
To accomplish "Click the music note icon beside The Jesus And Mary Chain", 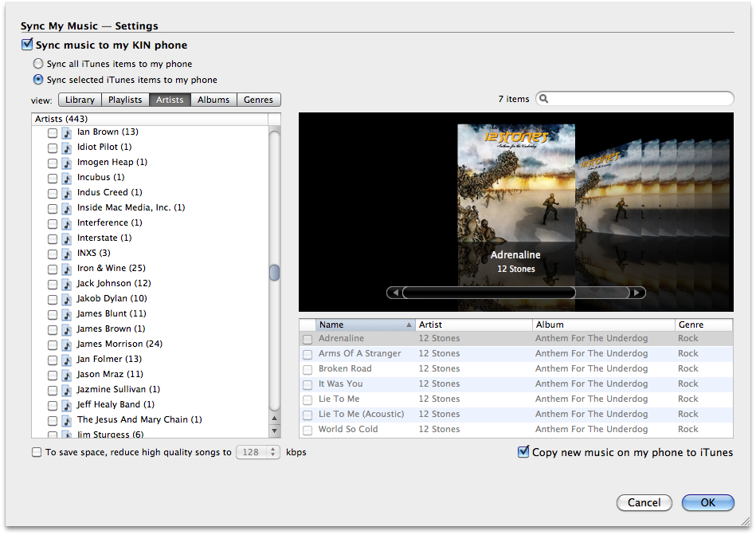I will coord(67,420).
